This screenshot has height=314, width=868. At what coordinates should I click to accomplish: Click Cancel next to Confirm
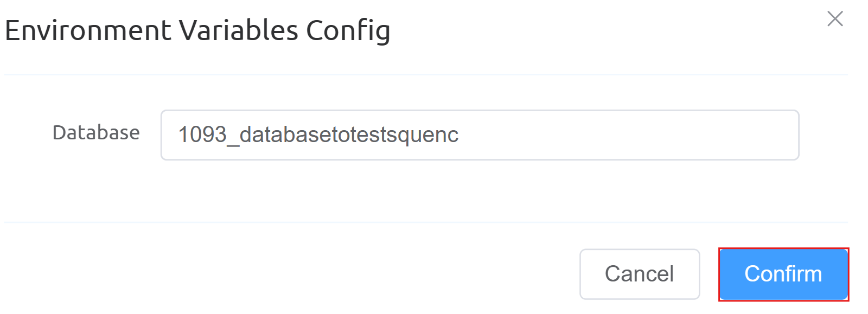639,274
